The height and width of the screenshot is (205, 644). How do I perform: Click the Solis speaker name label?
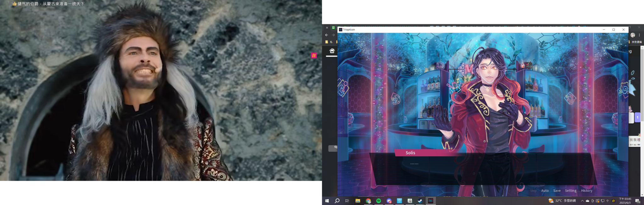tap(410, 153)
